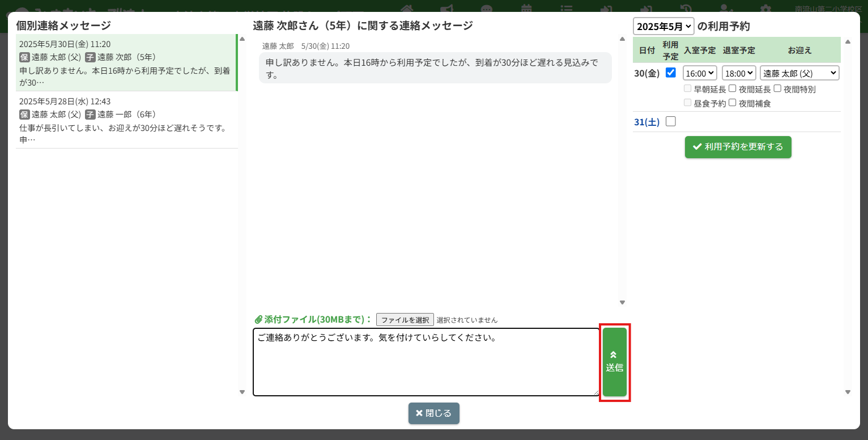Tick the 夜間補食 checkbox
Viewport: 868px width, 440px height.
click(733, 103)
